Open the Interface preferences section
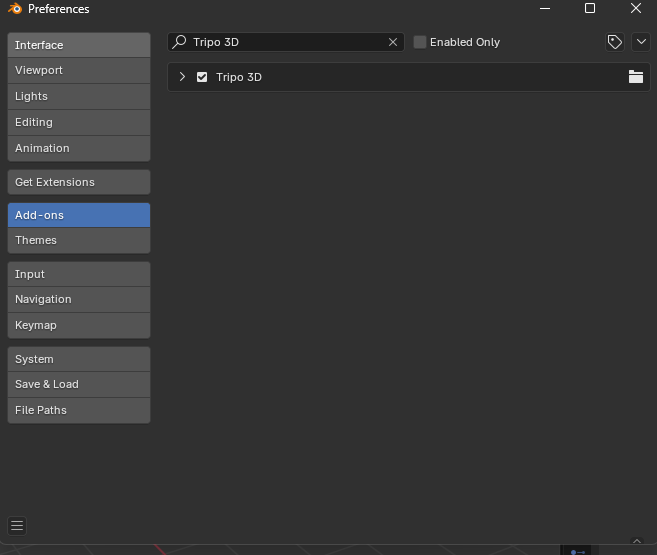 [x=79, y=45]
